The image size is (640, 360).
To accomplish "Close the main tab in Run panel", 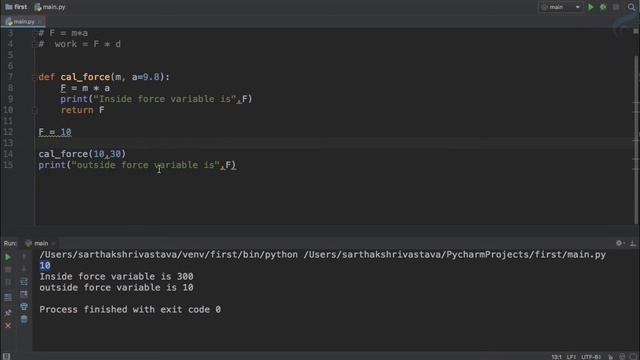I will pyautogui.click(x=53, y=244).
